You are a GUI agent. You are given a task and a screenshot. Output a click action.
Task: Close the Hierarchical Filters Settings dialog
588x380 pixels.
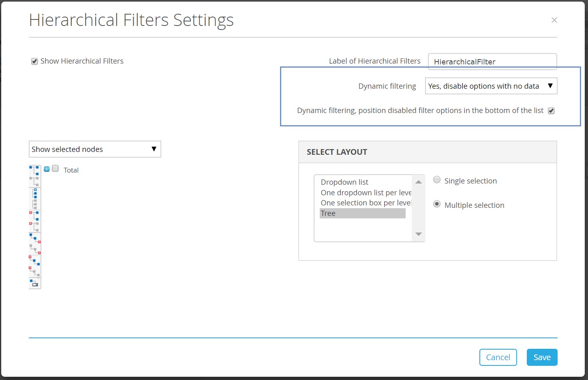(554, 20)
